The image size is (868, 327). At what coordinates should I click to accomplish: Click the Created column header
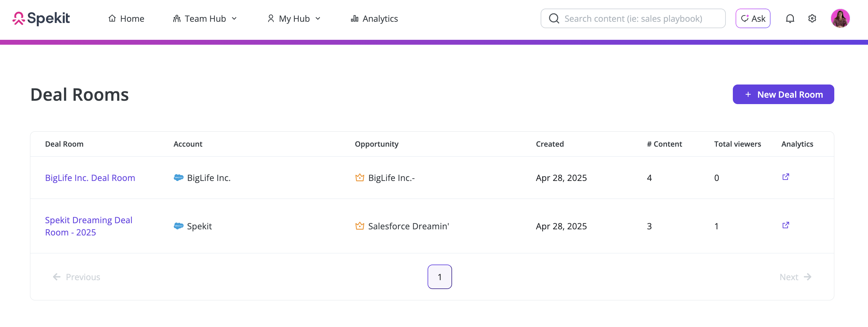click(x=550, y=144)
